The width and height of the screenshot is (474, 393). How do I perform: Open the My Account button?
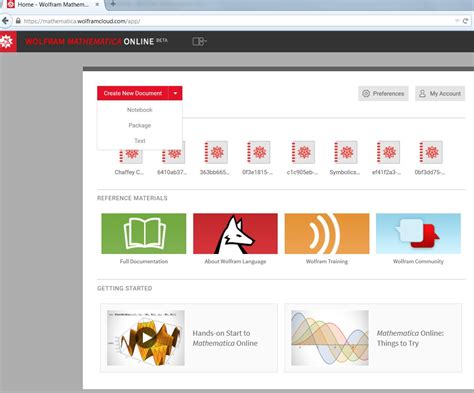coord(440,94)
